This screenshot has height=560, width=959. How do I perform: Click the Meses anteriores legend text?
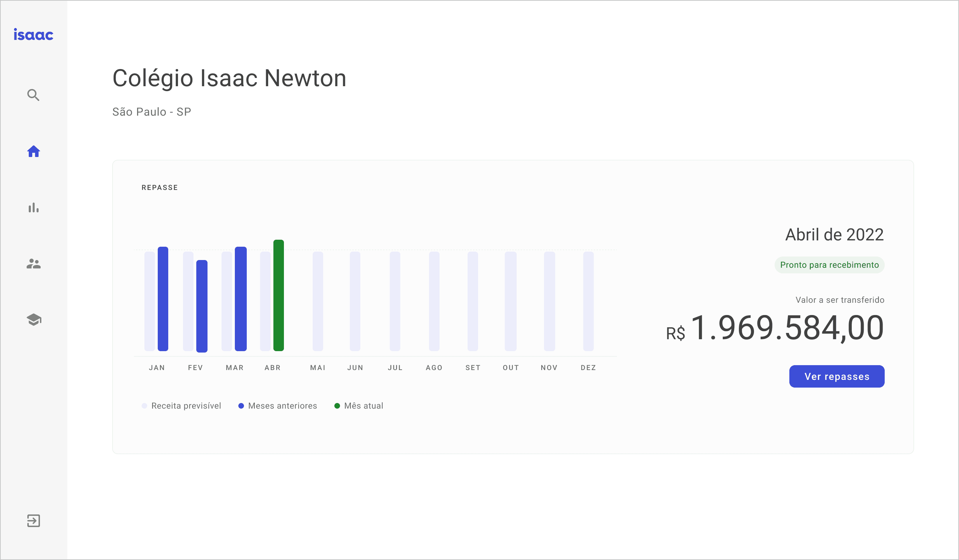point(283,406)
